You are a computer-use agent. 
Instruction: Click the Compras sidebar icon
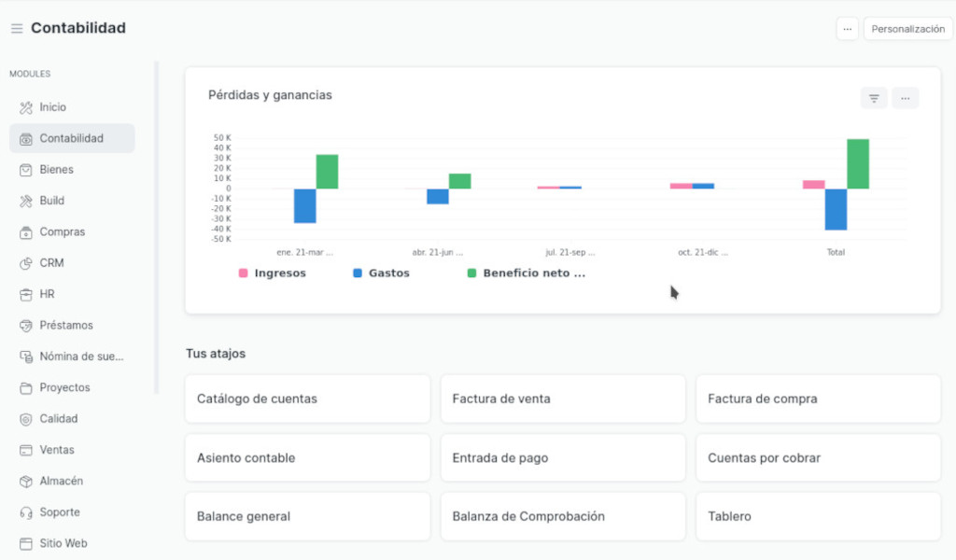pos(26,232)
